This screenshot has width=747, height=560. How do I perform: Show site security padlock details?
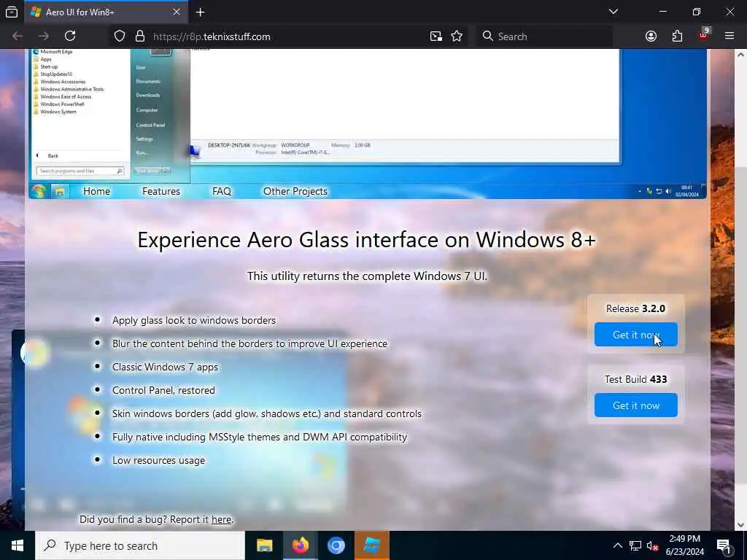[x=139, y=36]
